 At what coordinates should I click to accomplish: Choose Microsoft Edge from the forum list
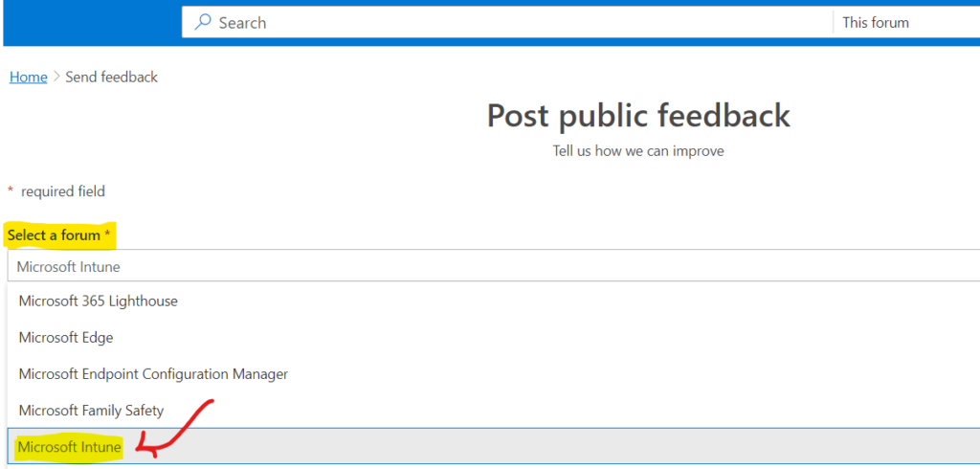pyautogui.click(x=494, y=338)
